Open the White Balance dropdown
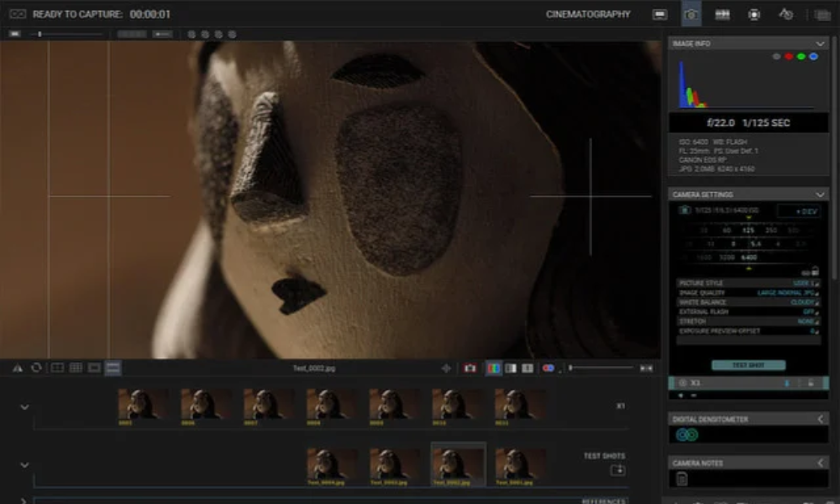 point(748,302)
